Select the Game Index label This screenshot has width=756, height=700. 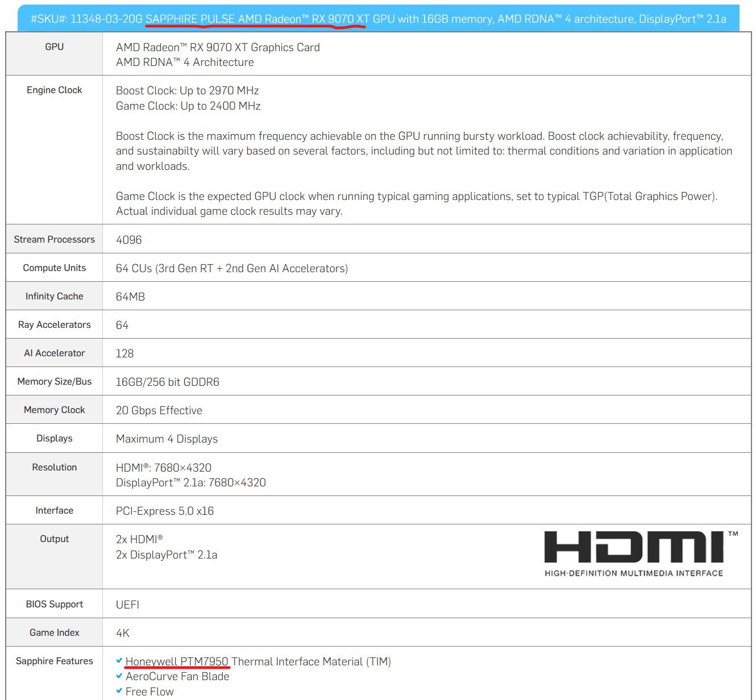coord(55,632)
